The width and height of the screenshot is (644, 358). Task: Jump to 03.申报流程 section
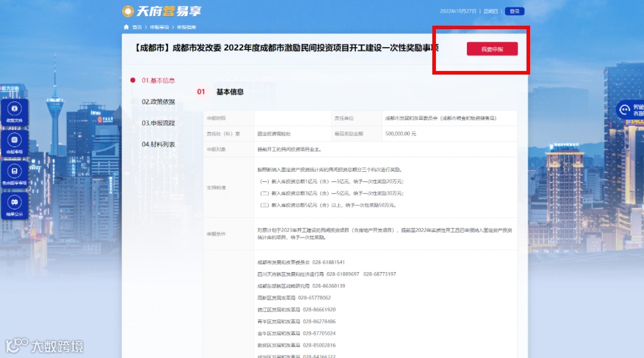click(x=158, y=123)
